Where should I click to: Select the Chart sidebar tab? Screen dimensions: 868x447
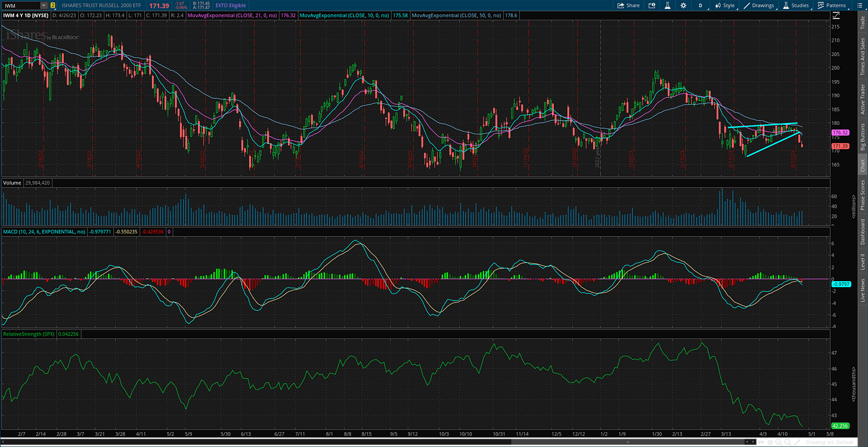pyautogui.click(x=863, y=165)
